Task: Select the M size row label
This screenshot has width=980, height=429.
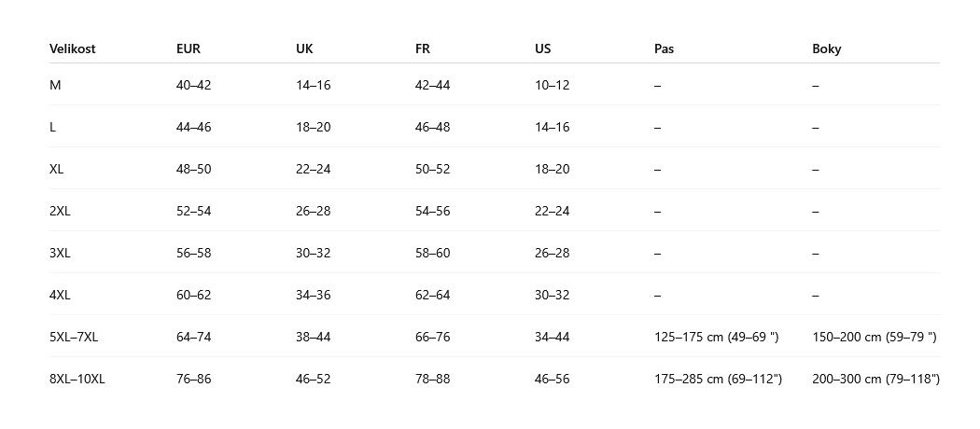Action: coord(55,85)
